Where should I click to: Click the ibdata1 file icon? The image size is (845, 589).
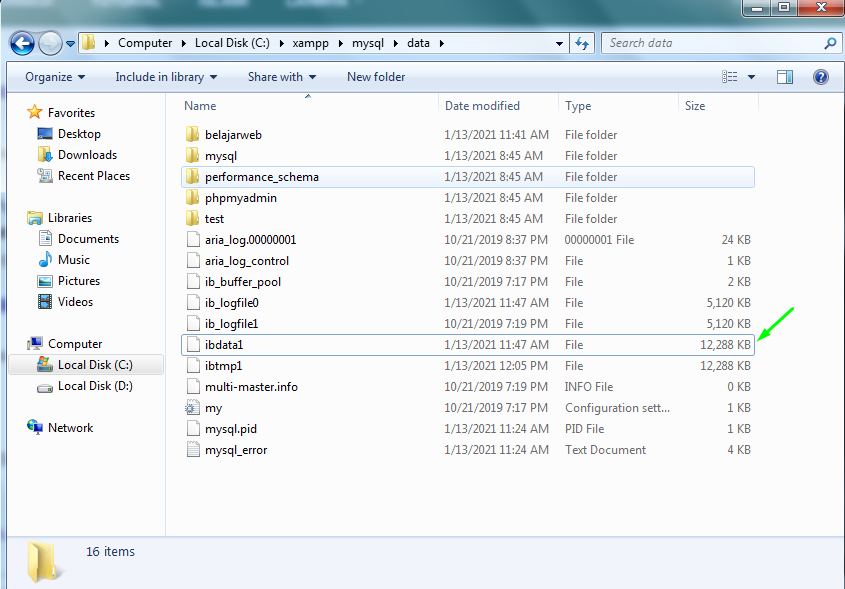coord(193,344)
